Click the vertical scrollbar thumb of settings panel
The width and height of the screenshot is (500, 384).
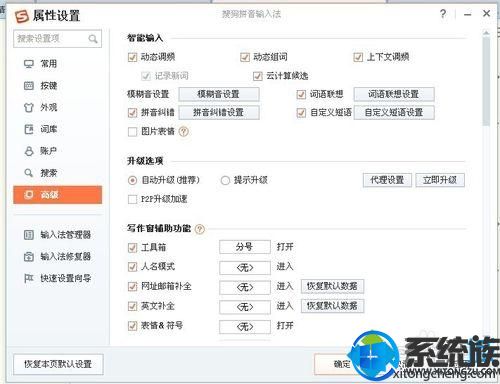(486, 81)
